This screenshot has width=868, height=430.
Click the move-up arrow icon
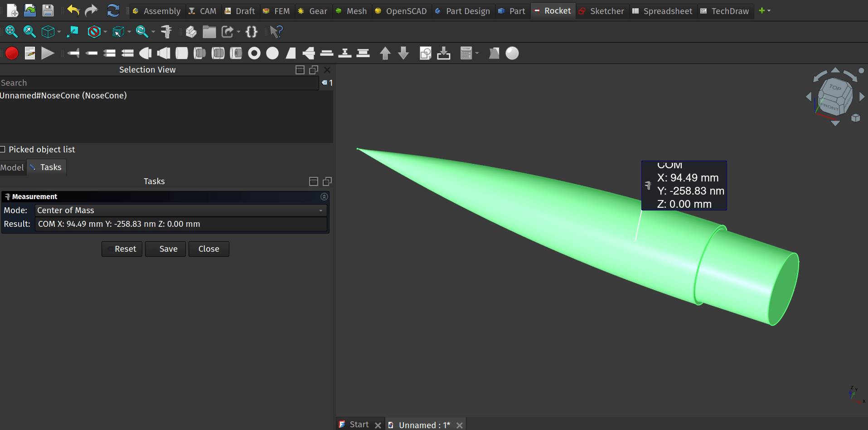click(385, 54)
